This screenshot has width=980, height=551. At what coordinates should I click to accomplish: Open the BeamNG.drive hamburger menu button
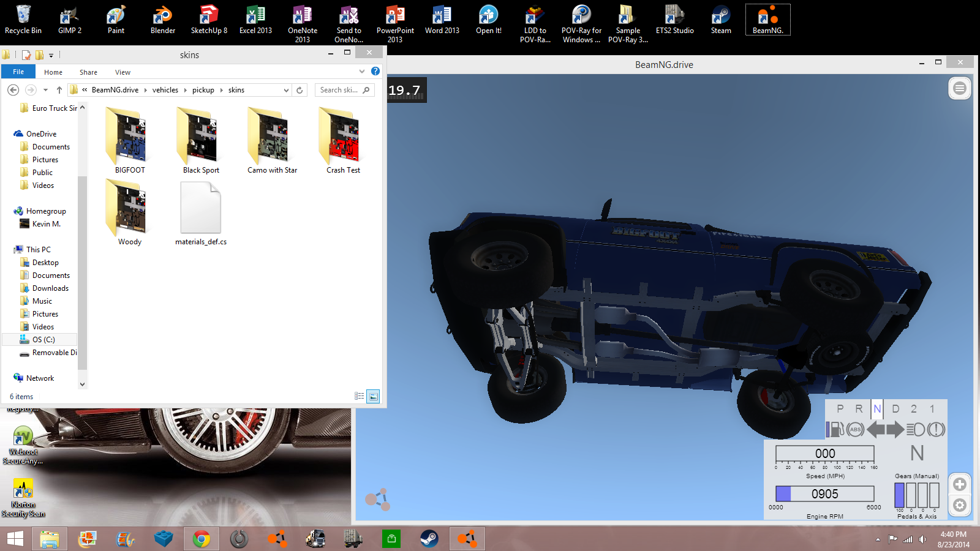point(960,89)
